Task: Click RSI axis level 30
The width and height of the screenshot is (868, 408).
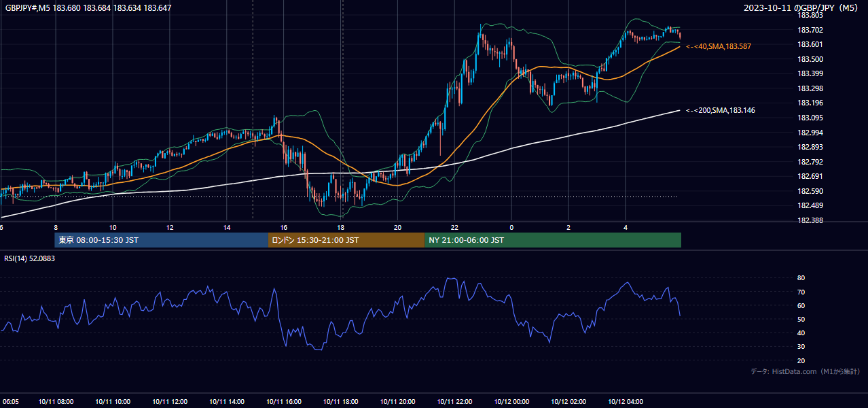Action: click(x=801, y=347)
